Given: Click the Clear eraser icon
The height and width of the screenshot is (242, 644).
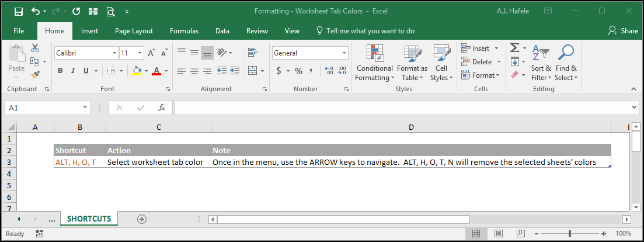Looking at the screenshot, I should [514, 75].
